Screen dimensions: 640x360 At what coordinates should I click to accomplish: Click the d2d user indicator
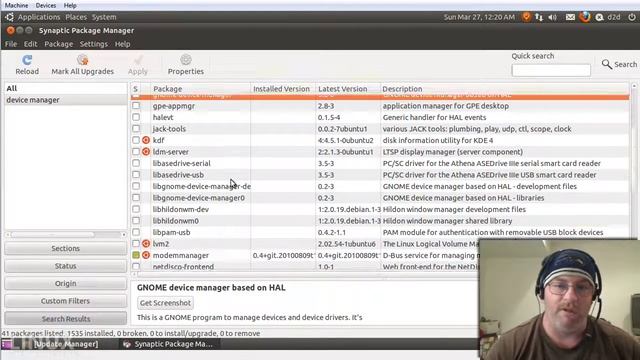(613, 17)
